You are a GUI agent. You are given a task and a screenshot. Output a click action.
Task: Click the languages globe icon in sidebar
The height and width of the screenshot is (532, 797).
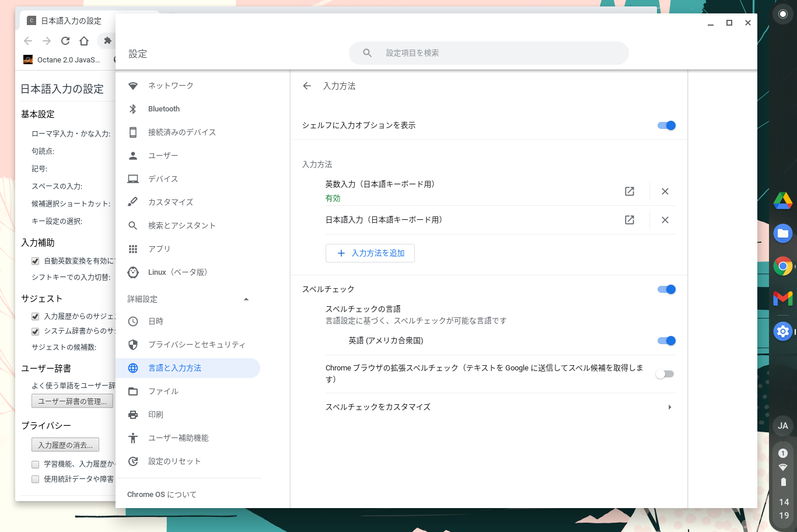click(x=133, y=368)
